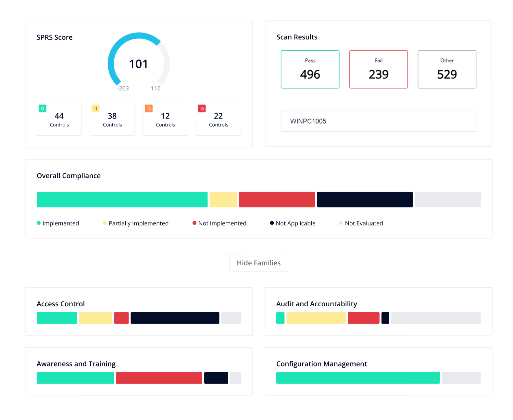
Task: Toggle the Not Implemented legend item
Action: (x=219, y=223)
